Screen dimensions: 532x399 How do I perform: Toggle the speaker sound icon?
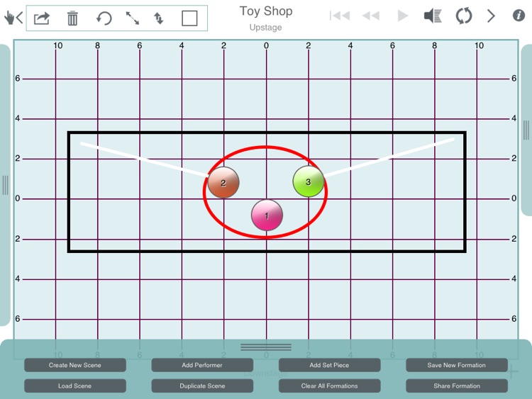pos(433,16)
